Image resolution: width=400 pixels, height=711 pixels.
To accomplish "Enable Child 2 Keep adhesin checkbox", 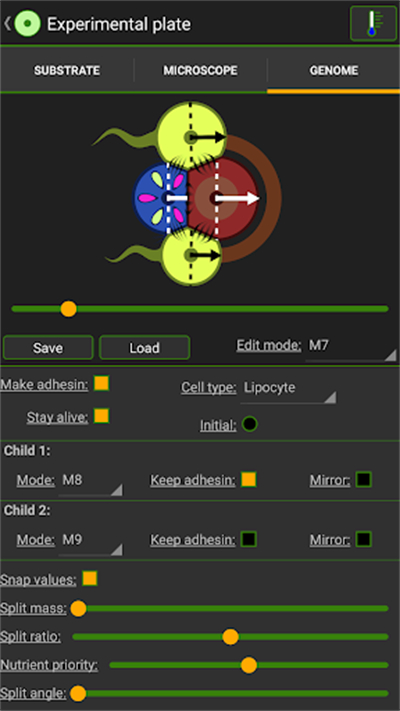I will point(249,539).
